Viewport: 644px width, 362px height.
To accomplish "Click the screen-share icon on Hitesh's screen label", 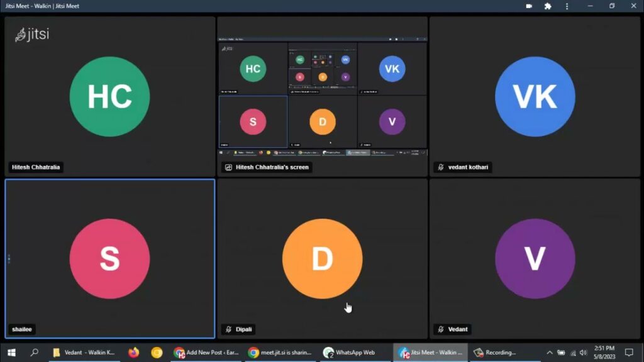I will pos(228,168).
